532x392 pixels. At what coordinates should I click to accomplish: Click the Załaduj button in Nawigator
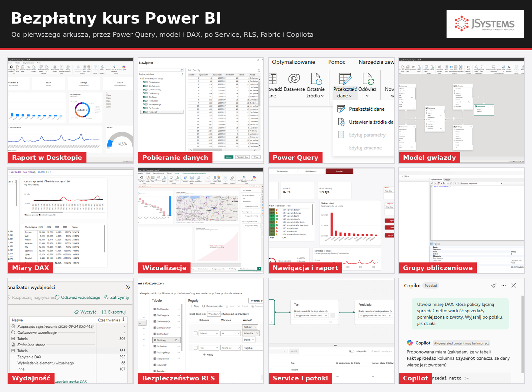(x=229, y=157)
